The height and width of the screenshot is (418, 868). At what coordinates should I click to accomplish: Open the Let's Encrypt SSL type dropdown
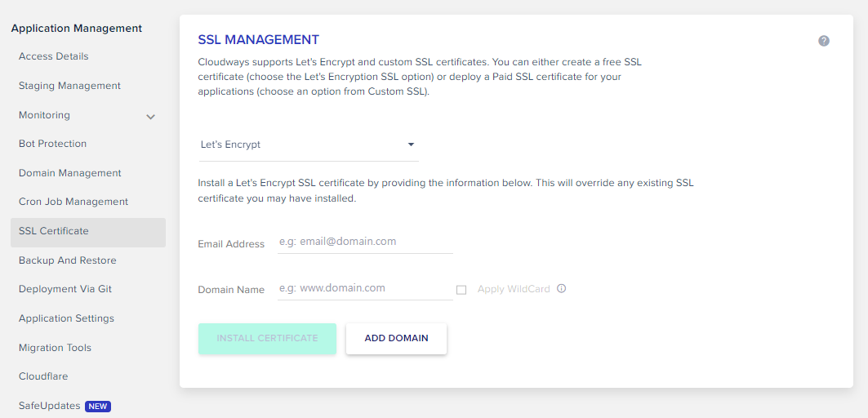309,145
